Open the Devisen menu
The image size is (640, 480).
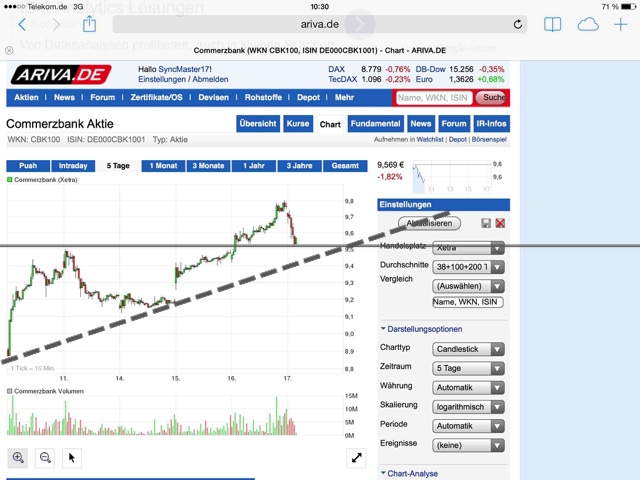pos(213,98)
